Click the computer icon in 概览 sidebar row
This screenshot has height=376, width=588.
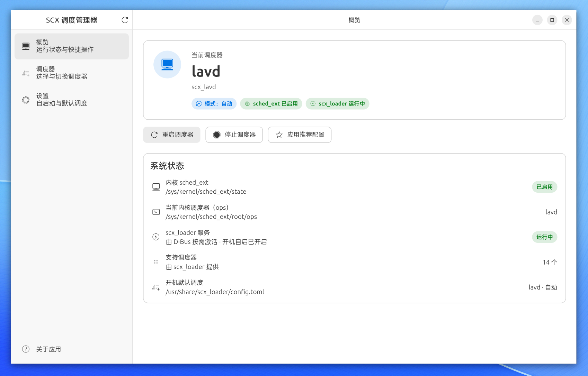coord(26,46)
